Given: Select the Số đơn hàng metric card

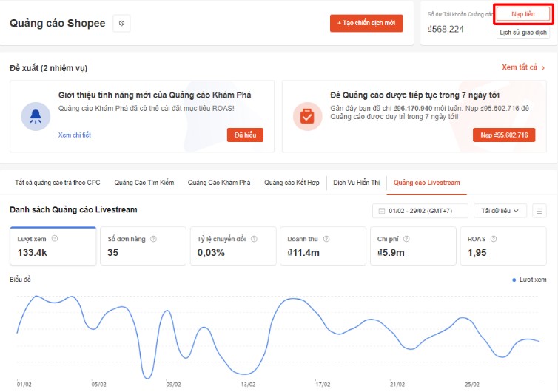Looking at the screenshot, I should point(143,246).
